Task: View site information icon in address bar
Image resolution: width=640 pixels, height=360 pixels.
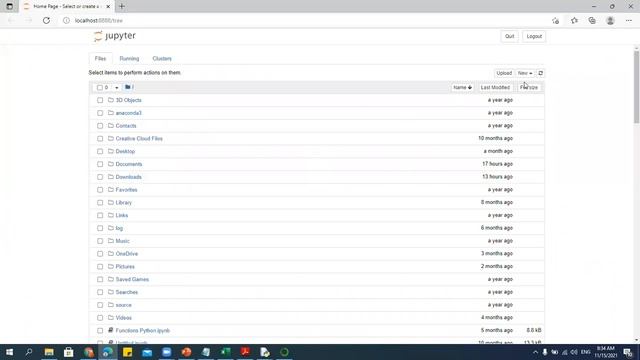Action: click(66, 20)
